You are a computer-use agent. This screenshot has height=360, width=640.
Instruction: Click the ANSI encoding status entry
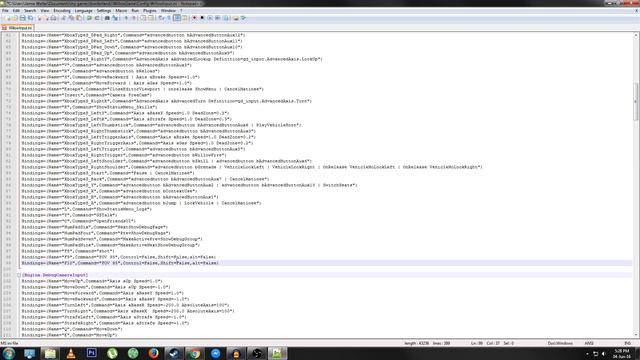tap(589, 343)
